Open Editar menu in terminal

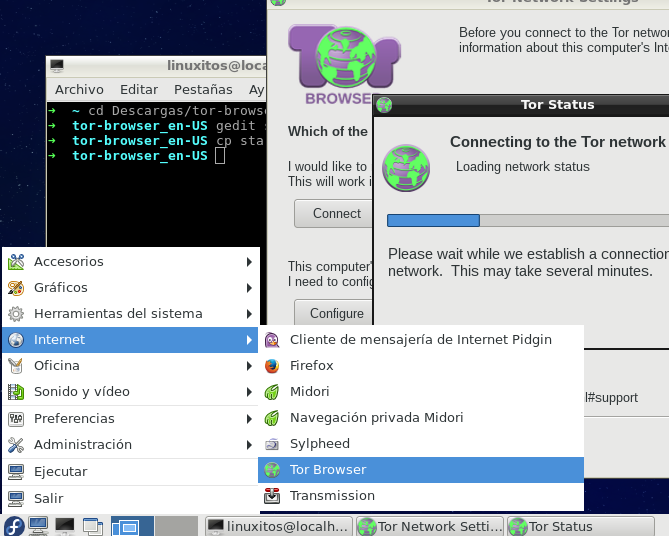click(x=139, y=90)
